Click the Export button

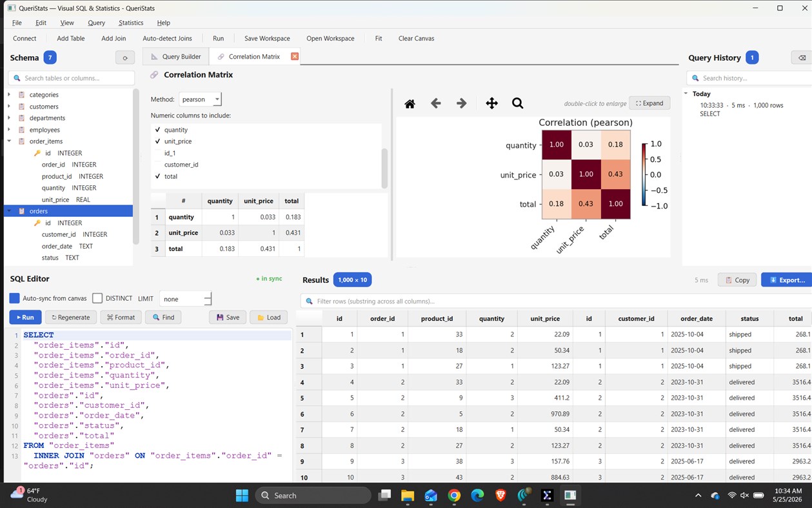(x=787, y=279)
